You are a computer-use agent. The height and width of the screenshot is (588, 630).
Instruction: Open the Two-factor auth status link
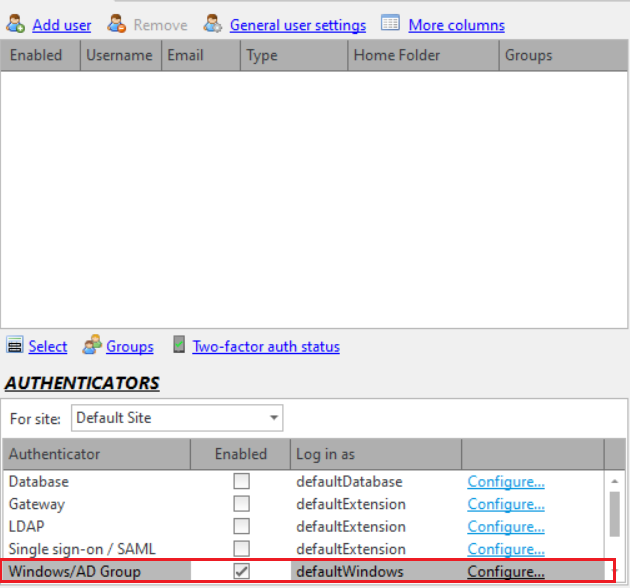[266, 347]
